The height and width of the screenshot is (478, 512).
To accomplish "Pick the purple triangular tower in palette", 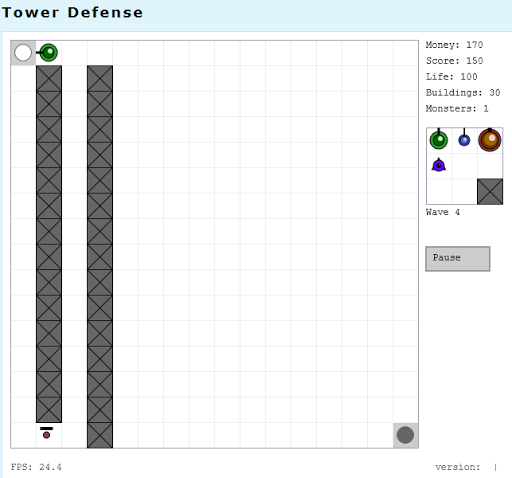I will coord(439,165).
